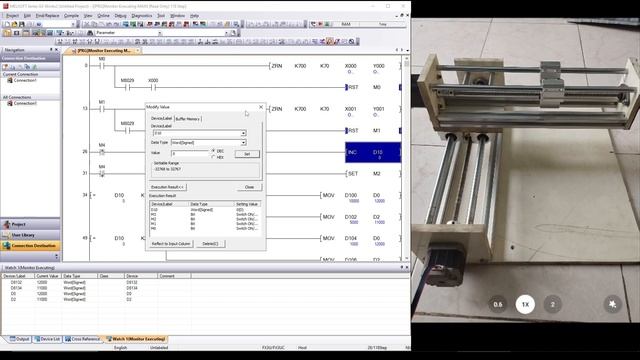This screenshot has width=640, height=360.
Task: Select 0.6 zoom in camera view
Action: coord(498,304)
